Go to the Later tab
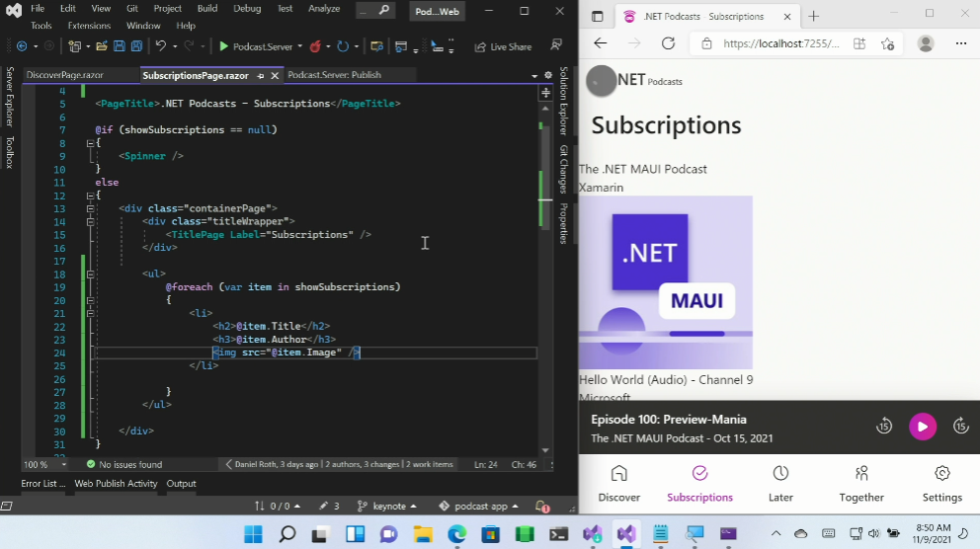The image size is (980, 549). coord(780,484)
